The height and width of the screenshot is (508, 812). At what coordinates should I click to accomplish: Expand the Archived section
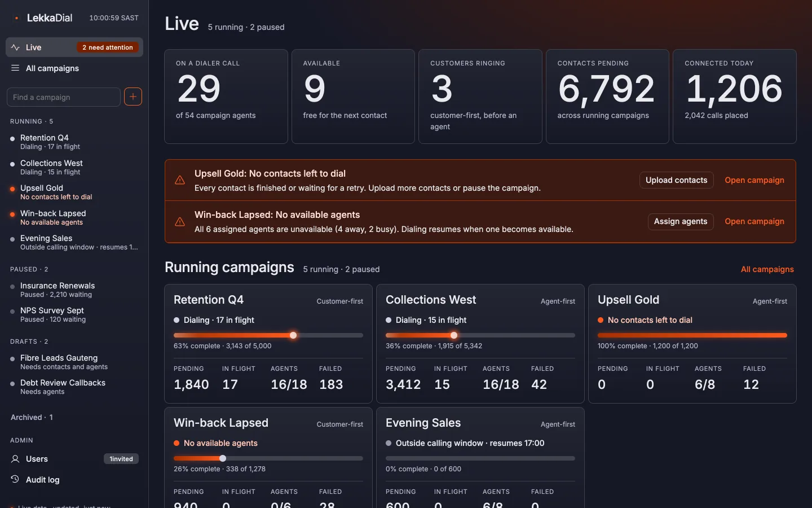click(x=32, y=417)
